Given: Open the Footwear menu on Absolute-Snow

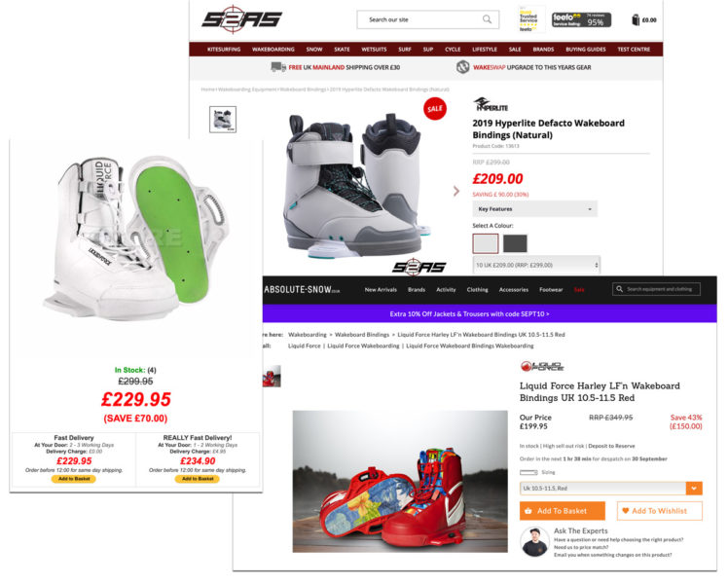Looking at the screenshot, I should point(551,290).
